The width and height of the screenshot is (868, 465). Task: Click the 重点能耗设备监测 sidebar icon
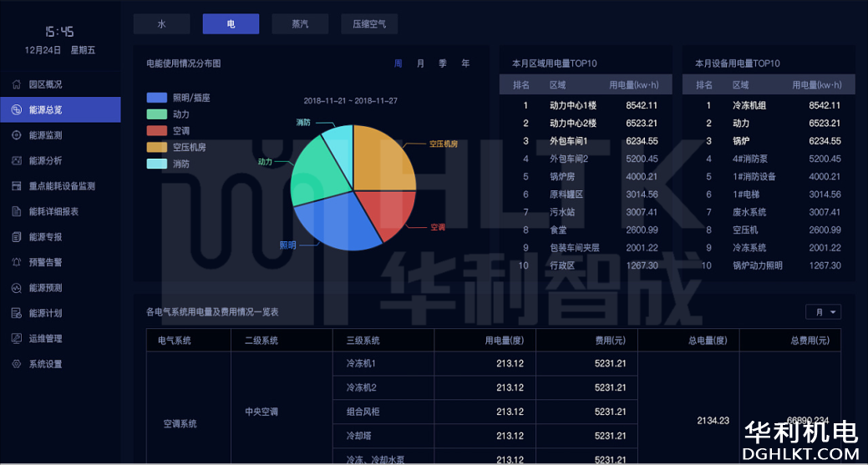pyautogui.click(x=17, y=186)
